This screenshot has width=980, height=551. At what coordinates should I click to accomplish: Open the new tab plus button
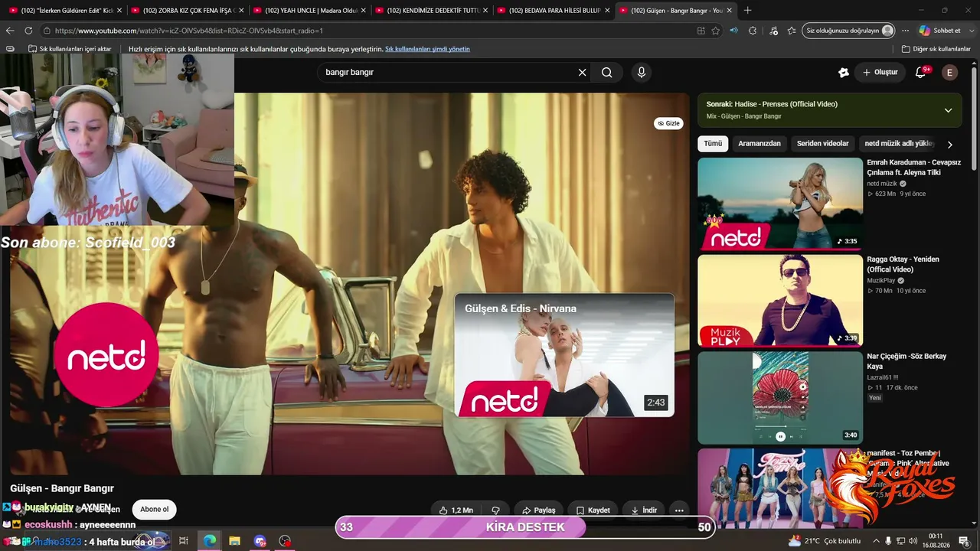click(x=747, y=10)
